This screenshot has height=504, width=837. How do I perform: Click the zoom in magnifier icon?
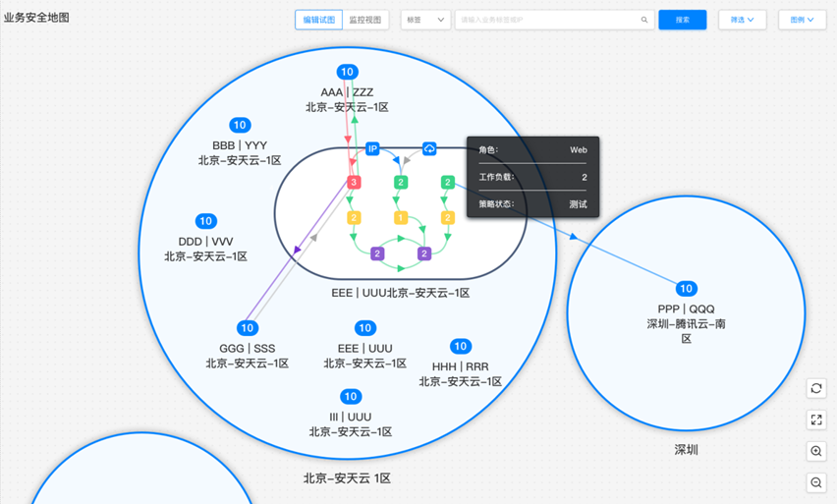[x=816, y=451]
